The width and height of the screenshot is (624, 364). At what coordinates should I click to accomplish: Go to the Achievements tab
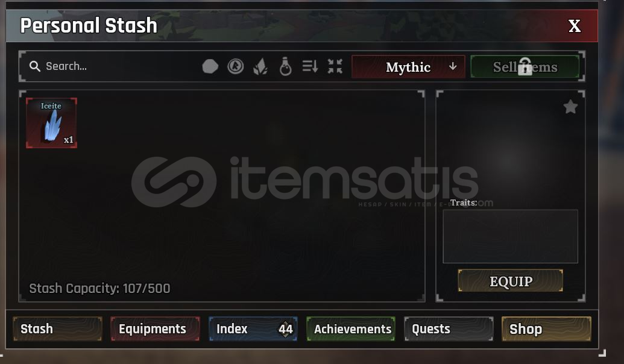click(351, 329)
